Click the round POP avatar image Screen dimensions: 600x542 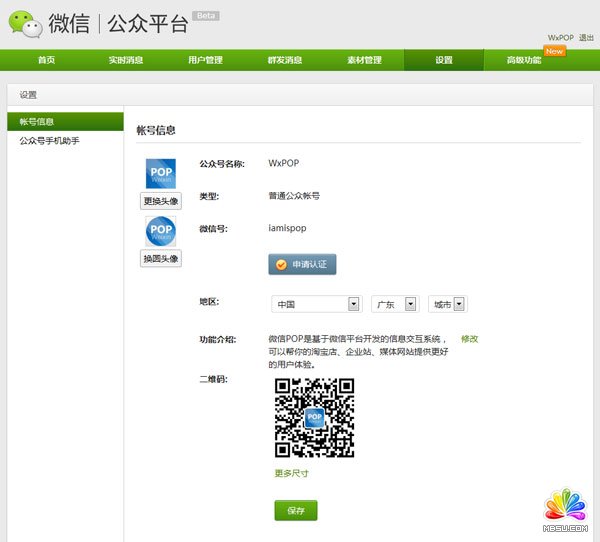(160, 231)
